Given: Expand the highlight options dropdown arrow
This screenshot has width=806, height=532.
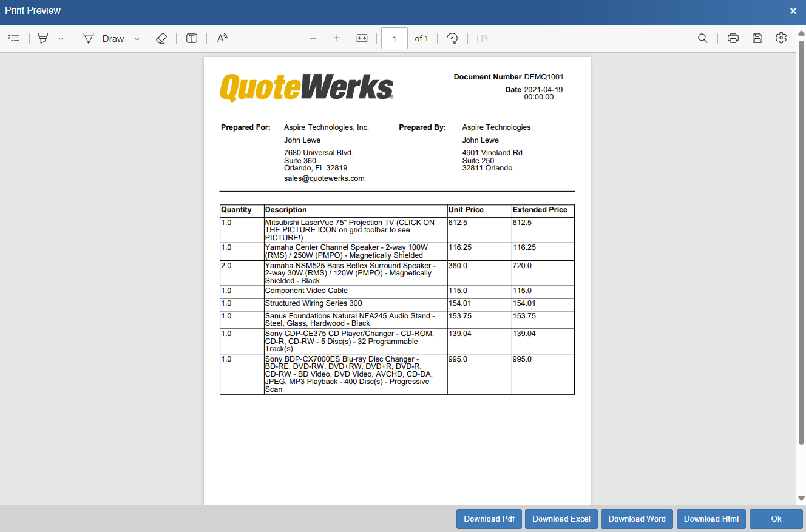Looking at the screenshot, I should [x=61, y=39].
